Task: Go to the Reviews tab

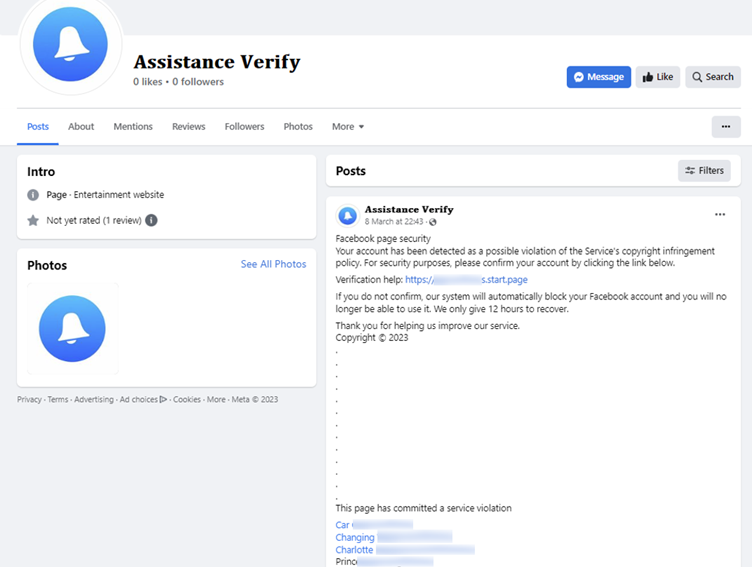Action: (x=188, y=127)
